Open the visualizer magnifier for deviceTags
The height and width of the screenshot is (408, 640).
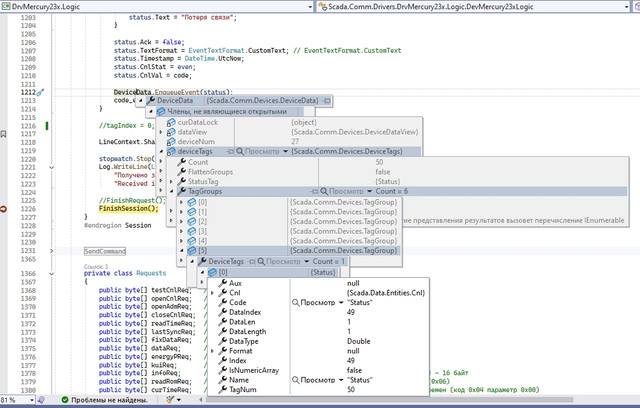coord(240,151)
